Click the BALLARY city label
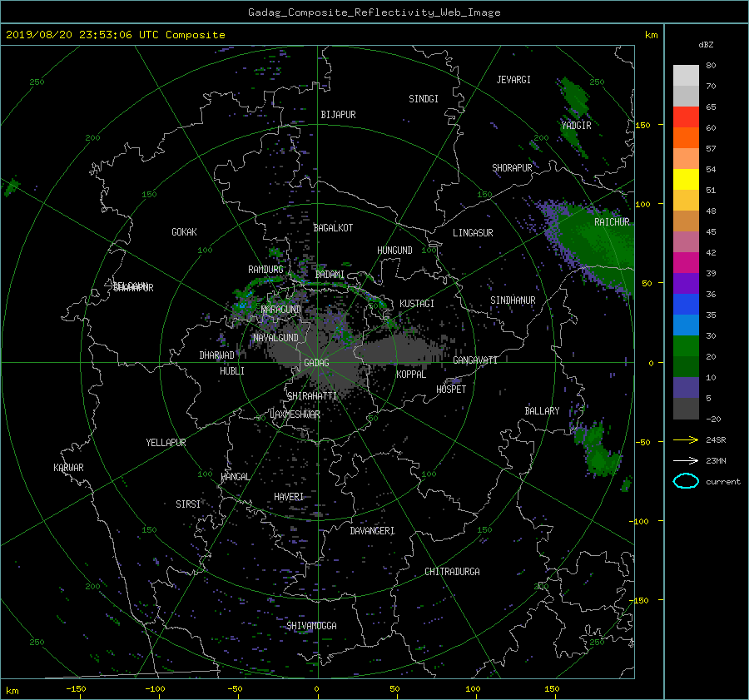749x700 pixels. pyautogui.click(x=542, y=411)
